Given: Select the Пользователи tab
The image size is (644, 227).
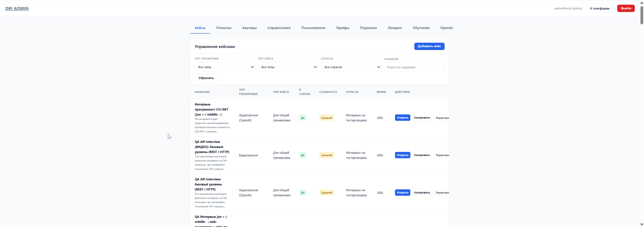Looking at the screenshot, I should [313, 28].
